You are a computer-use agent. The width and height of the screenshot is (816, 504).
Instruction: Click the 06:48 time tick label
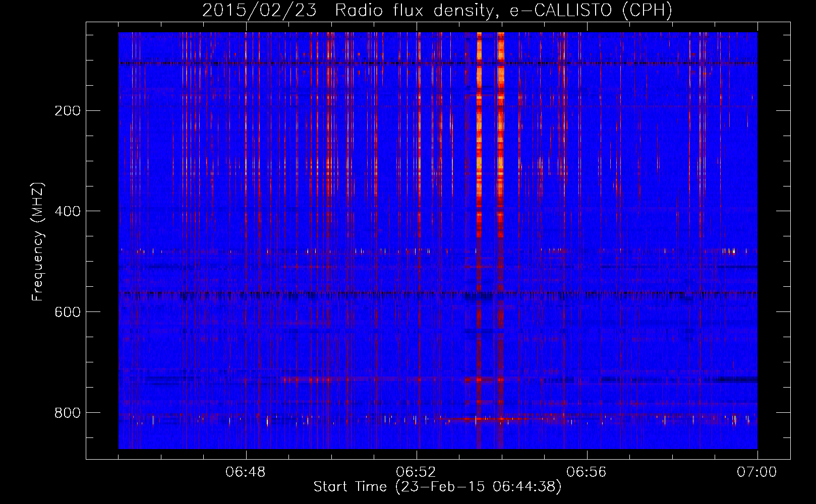246,472
